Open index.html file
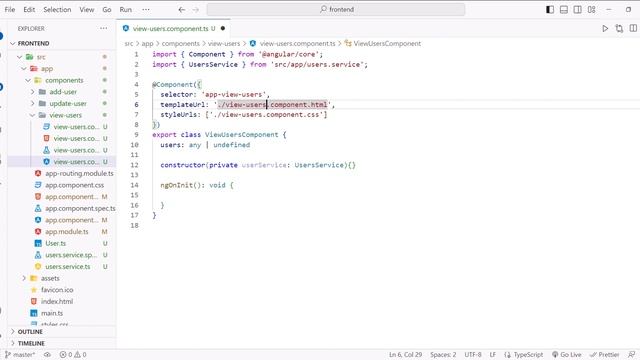Viewport: 640px width, 360px height. point(57,302)
